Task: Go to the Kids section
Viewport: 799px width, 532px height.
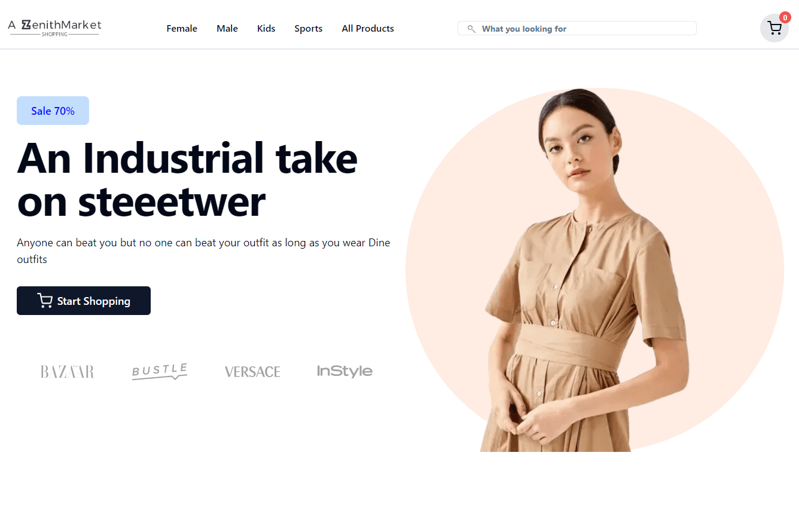Action: (x=266, y=29)
